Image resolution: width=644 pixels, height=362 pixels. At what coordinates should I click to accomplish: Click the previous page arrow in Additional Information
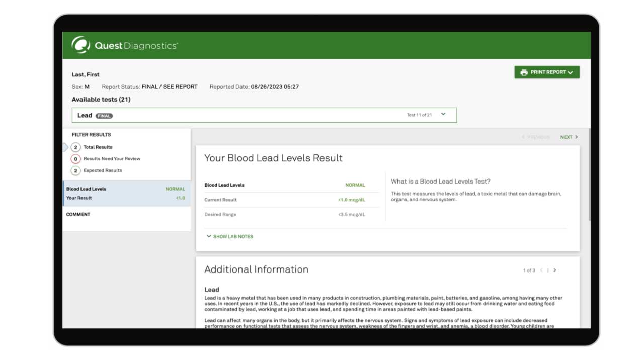click(541, 270)
